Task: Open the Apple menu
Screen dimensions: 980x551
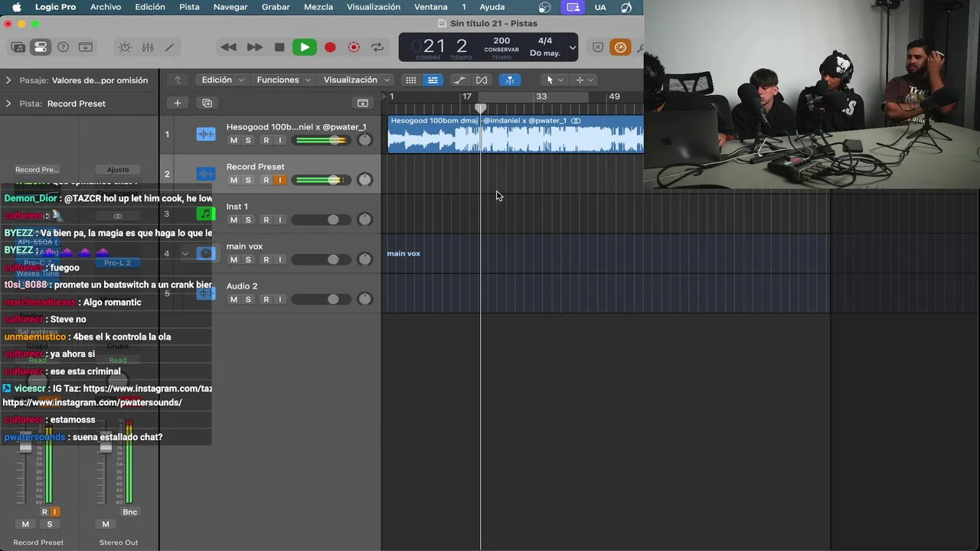Action: point(17,7)
